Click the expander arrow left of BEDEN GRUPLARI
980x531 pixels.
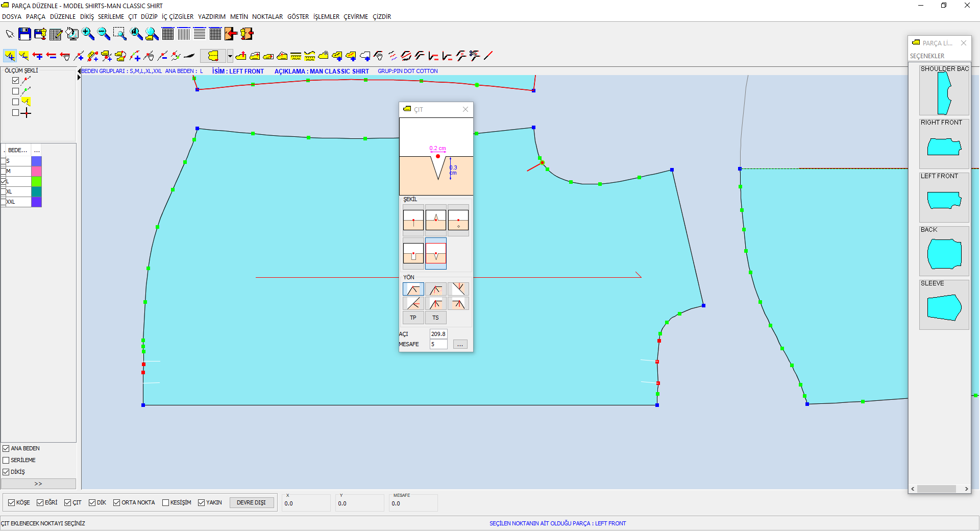[79, 71]
